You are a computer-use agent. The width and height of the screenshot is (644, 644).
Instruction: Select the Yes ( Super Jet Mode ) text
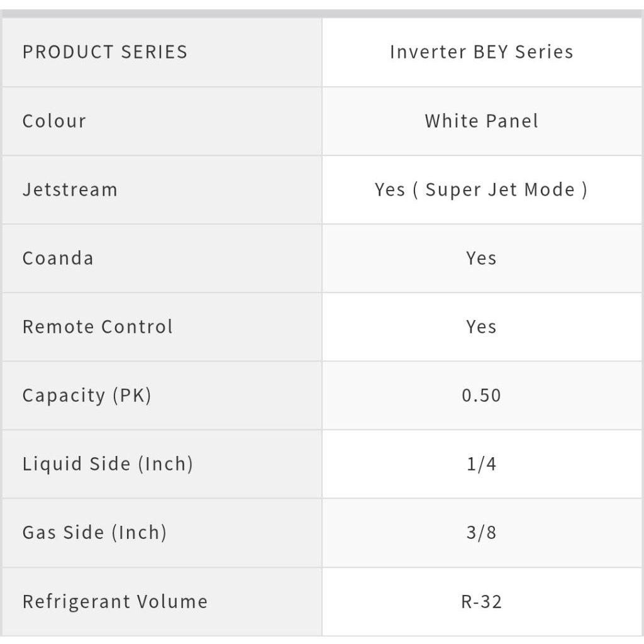point(481,189)
